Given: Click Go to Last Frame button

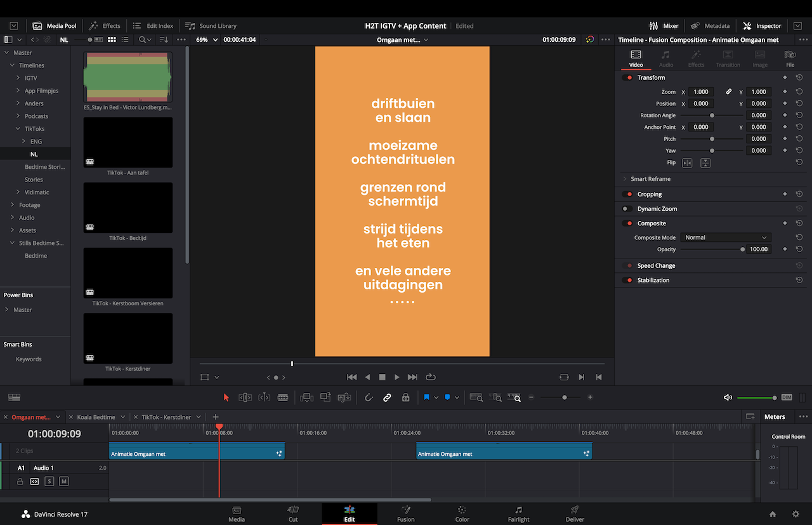Looking at the screenshot, I should (412, 377).
